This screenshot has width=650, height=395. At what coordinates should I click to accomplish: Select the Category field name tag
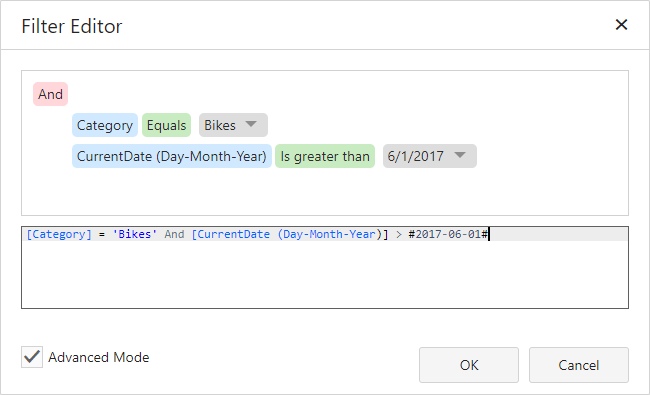(x=104, y=125)
